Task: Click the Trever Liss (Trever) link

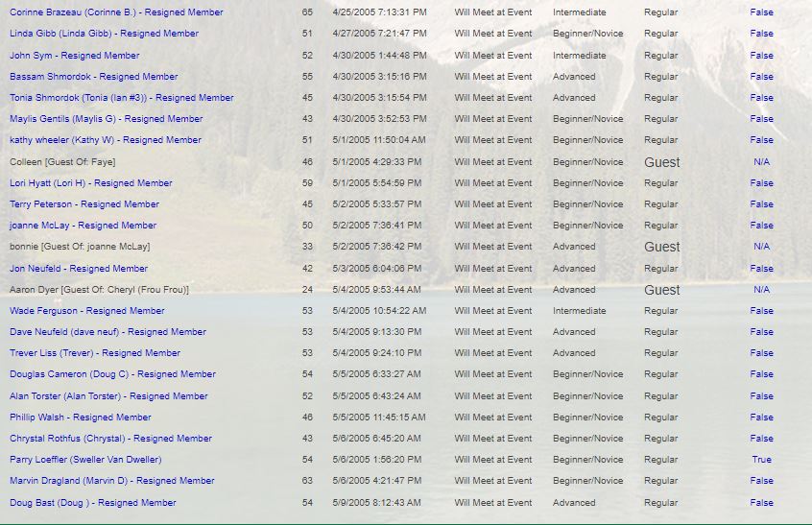Action: click(95, 353)
